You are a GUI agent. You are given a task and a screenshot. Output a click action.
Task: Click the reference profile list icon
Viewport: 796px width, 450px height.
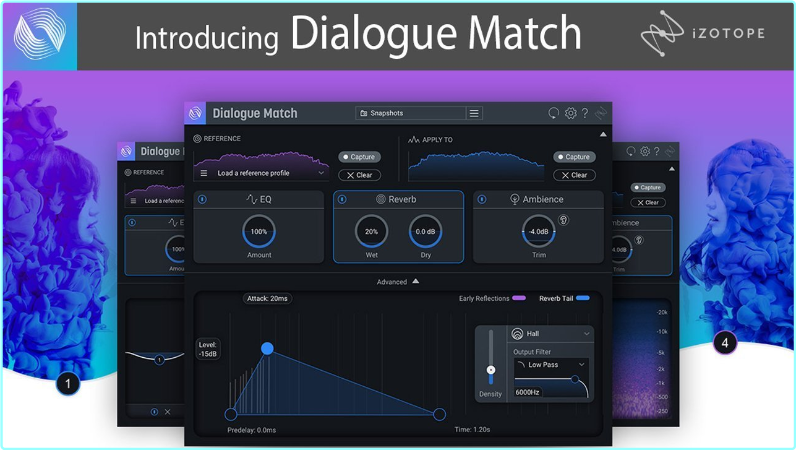point(204,173)
